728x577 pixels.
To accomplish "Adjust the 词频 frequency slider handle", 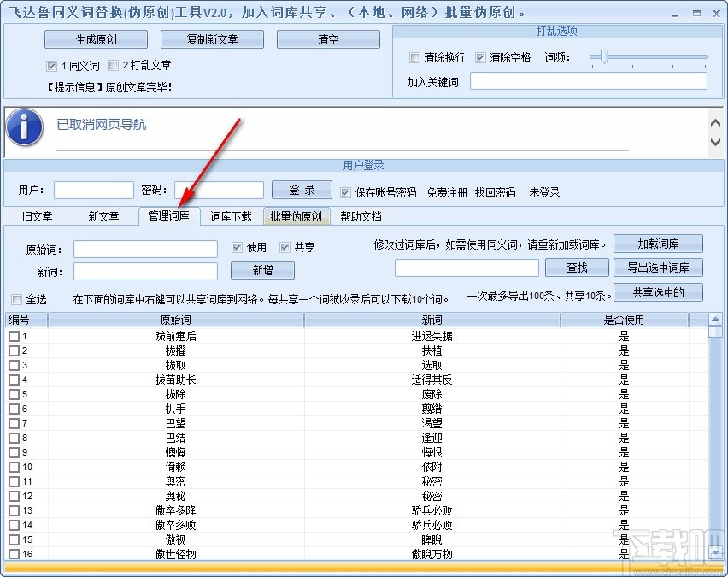I will click(603, 56).
